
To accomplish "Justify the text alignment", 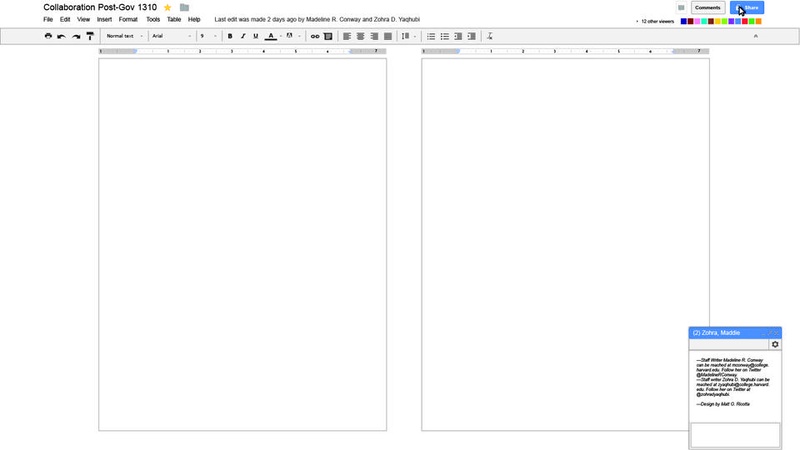I will [388, 36].
